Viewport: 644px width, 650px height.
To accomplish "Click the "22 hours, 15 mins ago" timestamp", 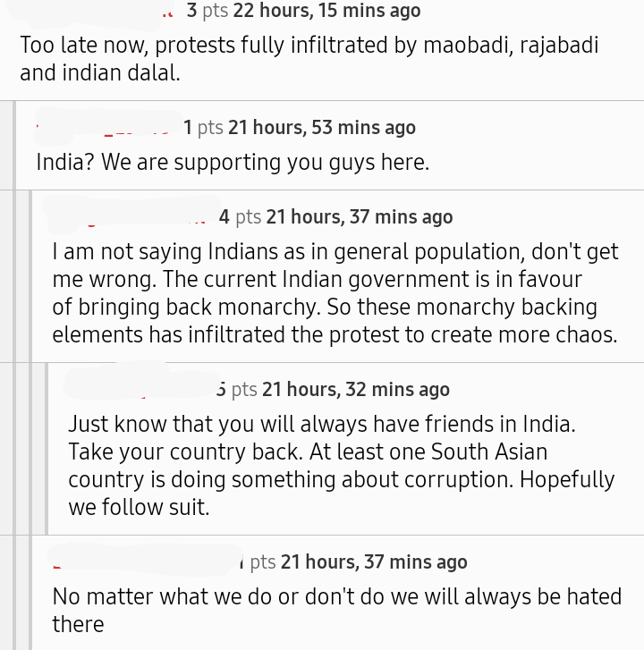I will click(x=326, y=11).
